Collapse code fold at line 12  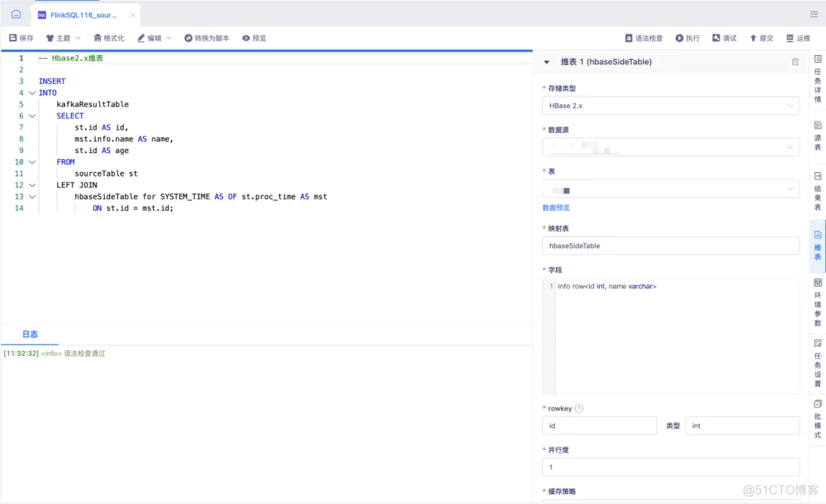[32, 185]
